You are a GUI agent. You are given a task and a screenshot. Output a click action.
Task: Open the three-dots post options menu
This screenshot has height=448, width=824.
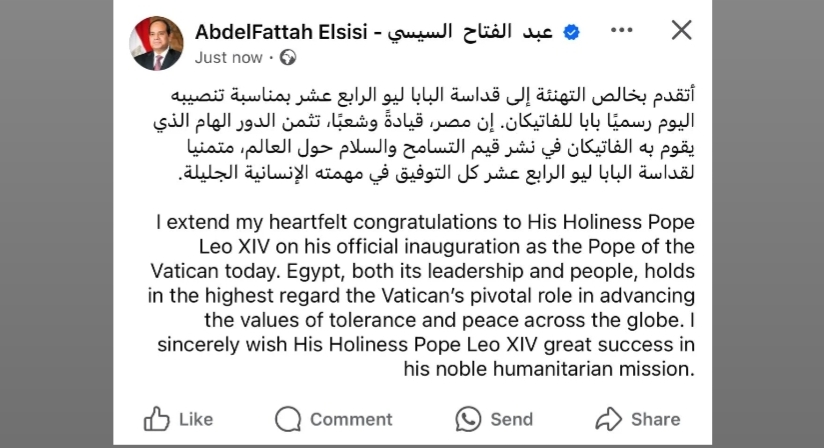[x=622, y=30]
